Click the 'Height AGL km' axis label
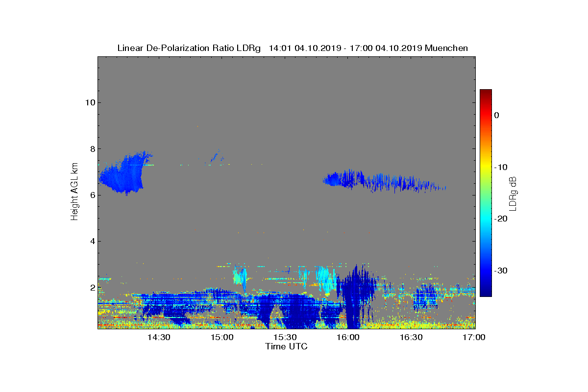This screenshot has height=392, width=588. pyautogui.click(x=74, y=193)
